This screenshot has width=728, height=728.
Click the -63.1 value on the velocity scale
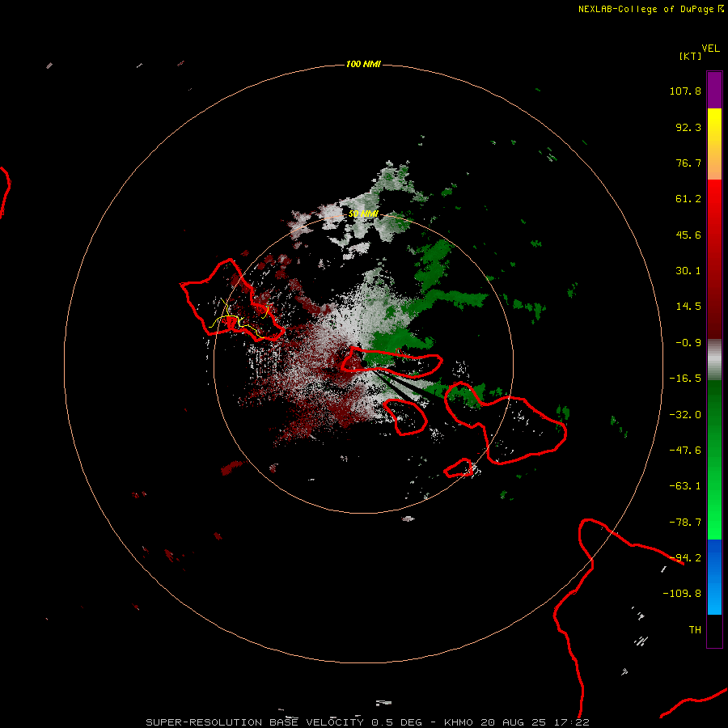tap(685, 486)
